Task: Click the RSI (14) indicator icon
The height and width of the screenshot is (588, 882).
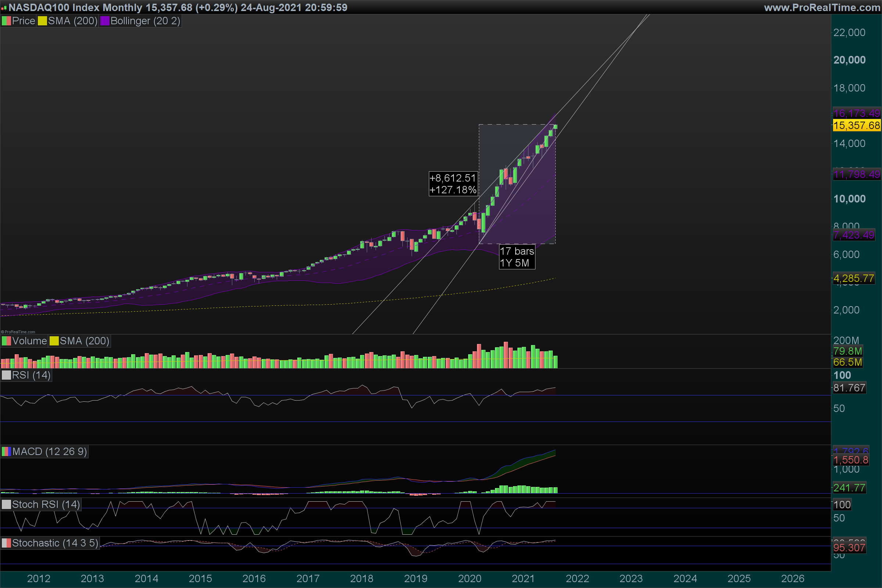Action: click(6, 375)
